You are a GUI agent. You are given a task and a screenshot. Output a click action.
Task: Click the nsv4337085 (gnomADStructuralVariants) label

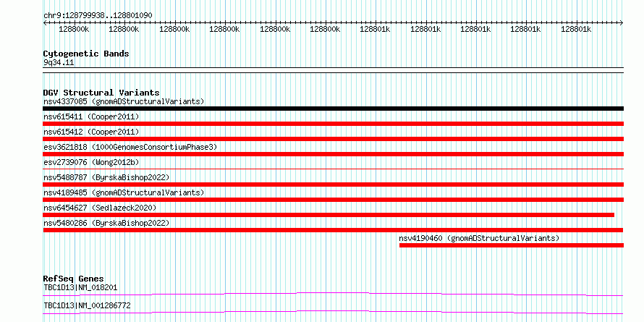pos(124,101)
